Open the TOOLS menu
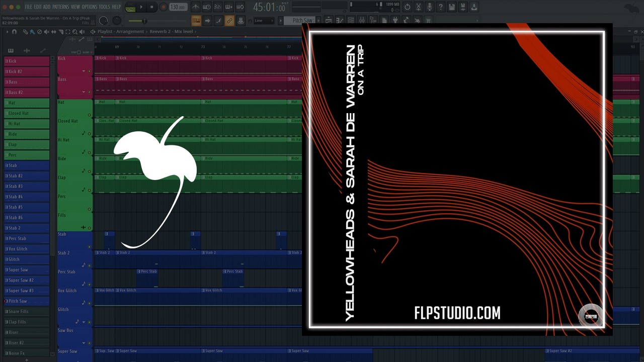The height and width of the screenshot is (362, 644). pyautogui.click(x=104, y=7)
